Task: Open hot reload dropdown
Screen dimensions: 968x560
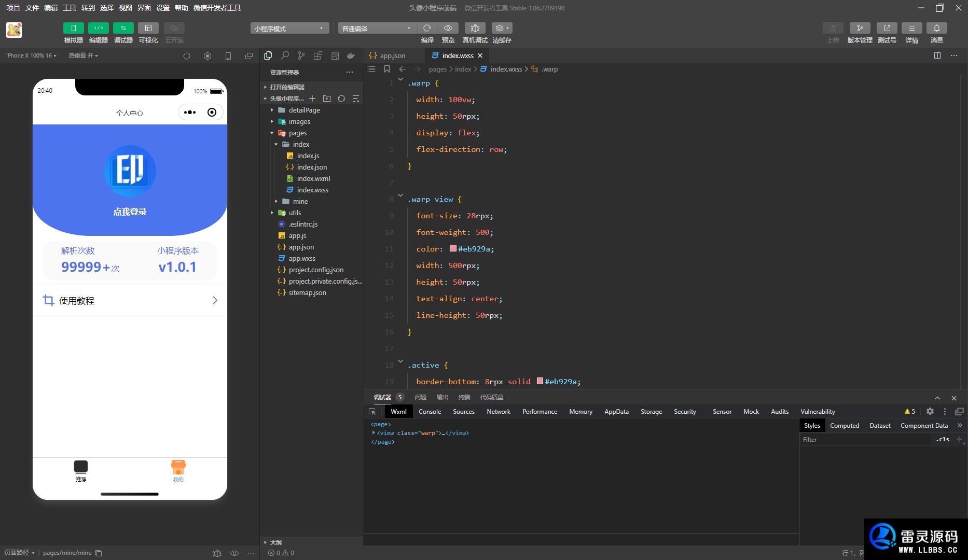Action: point(83,55)
